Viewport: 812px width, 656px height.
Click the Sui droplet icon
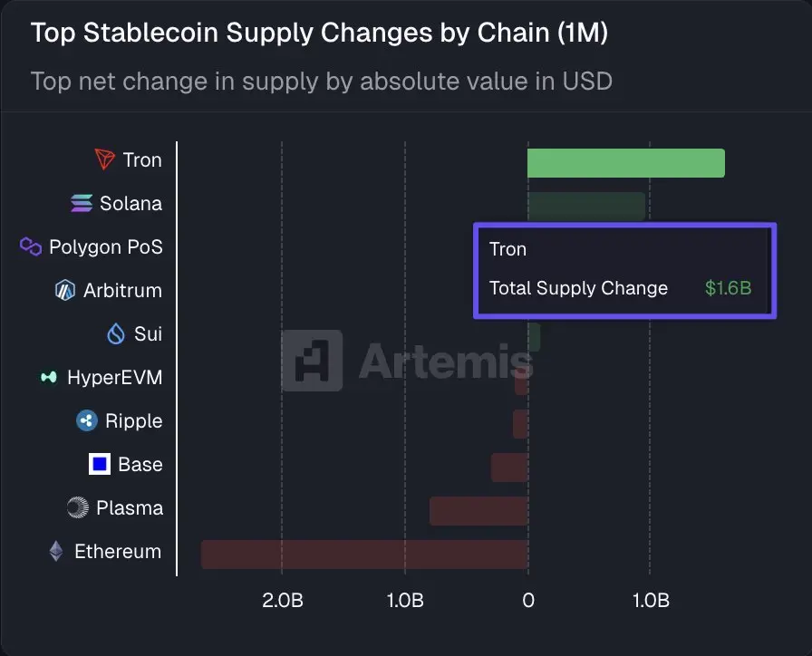coord(116,334)
